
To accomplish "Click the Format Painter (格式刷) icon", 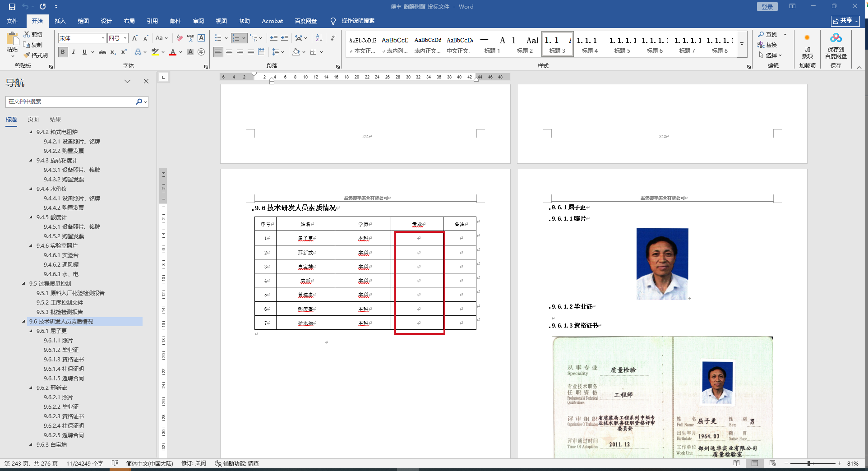I will click(x=36, y=55).
